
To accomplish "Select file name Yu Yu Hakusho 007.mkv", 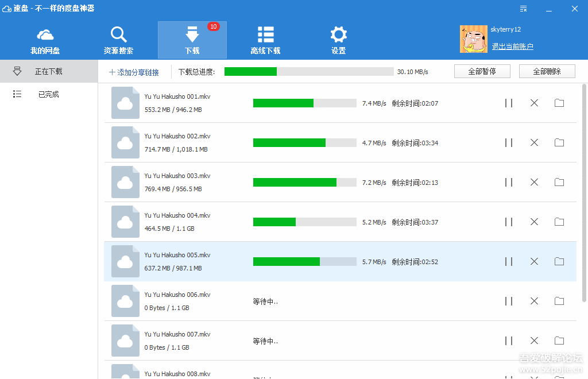I will pos(177,334).
